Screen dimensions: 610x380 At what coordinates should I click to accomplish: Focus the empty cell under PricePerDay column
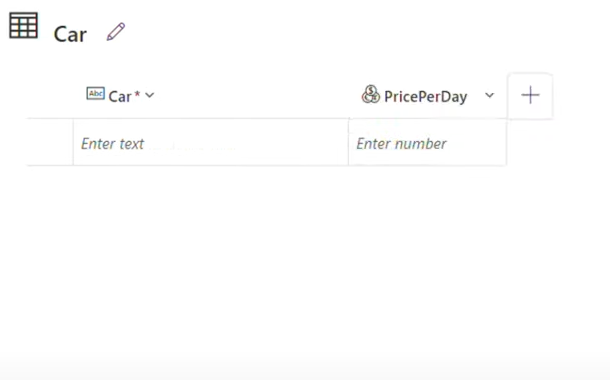[x=428, y=142]
